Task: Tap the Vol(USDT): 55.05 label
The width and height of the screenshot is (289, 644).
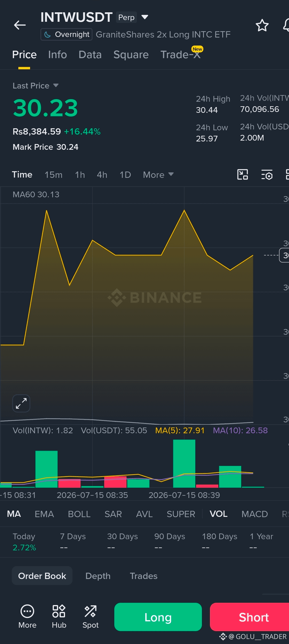Action: [114, 430]
